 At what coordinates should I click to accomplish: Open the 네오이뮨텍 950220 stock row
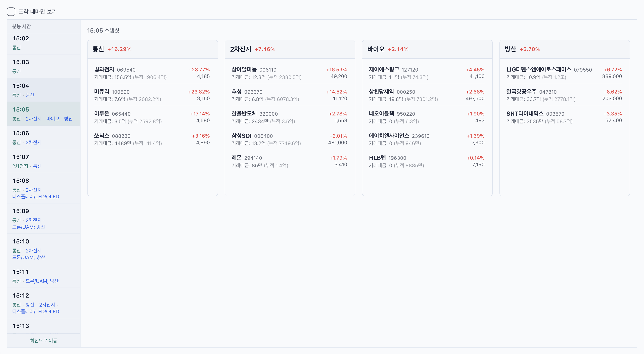[x=427, y=117]
